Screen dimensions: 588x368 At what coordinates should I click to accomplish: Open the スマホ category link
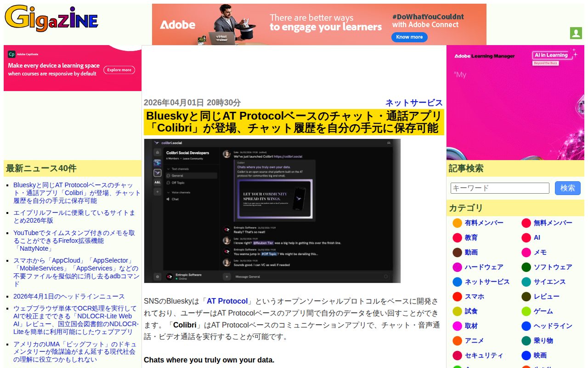[475, 297]
